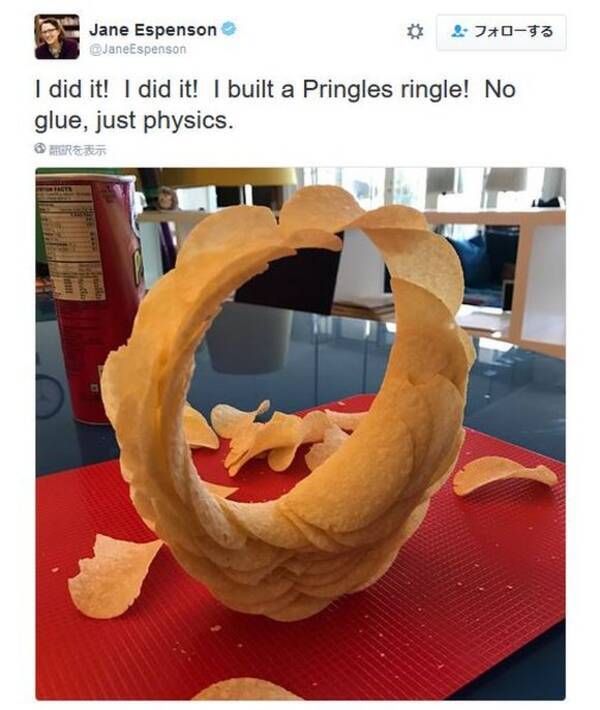Click the single chip right of ring

point(504,475)
